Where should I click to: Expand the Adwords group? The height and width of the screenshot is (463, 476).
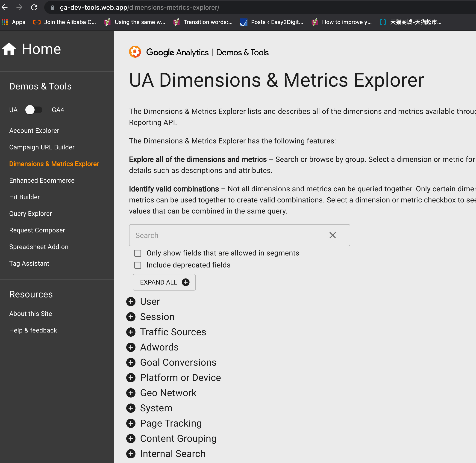point(131,347)
